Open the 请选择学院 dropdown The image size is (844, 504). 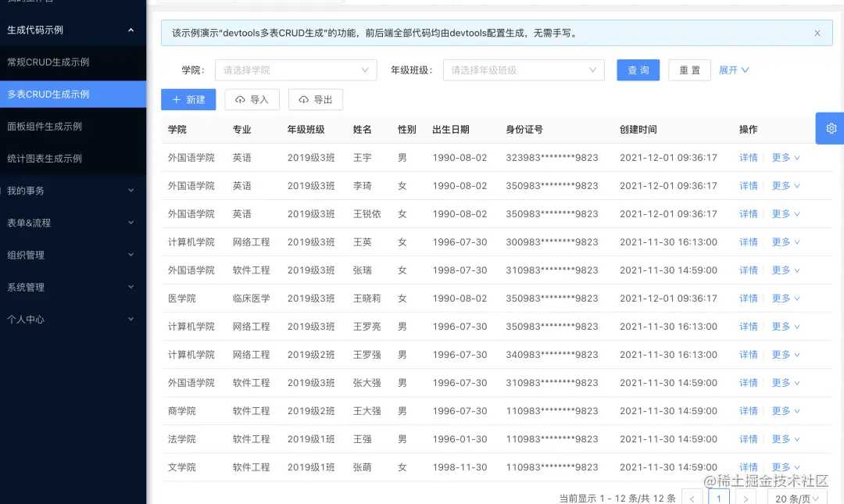(295, 70)
